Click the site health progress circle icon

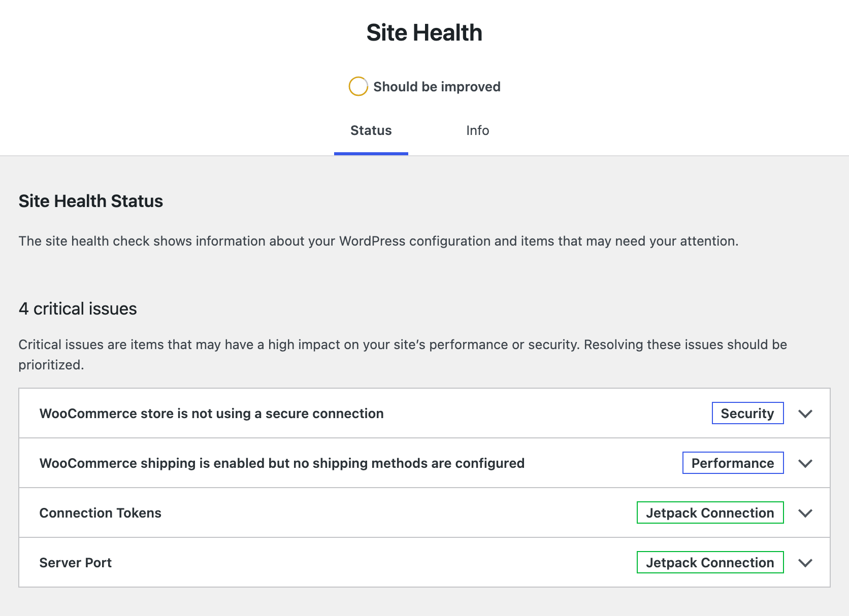tap(358, 86)
